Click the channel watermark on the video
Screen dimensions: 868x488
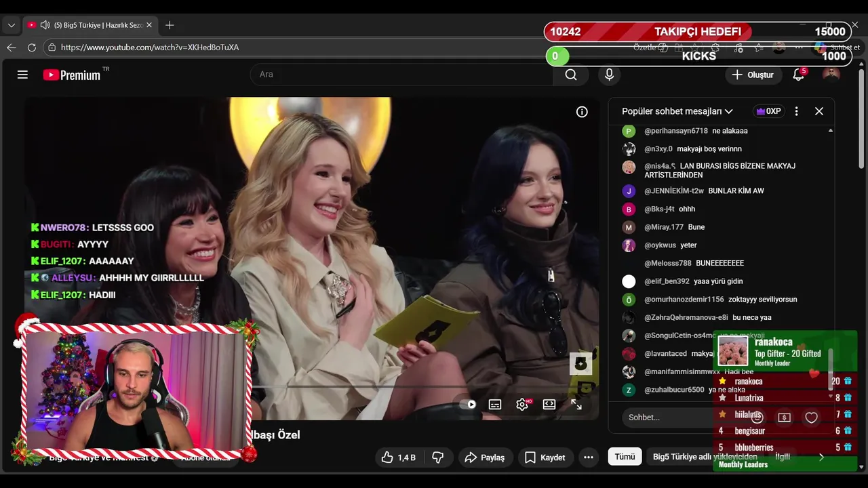580,364
